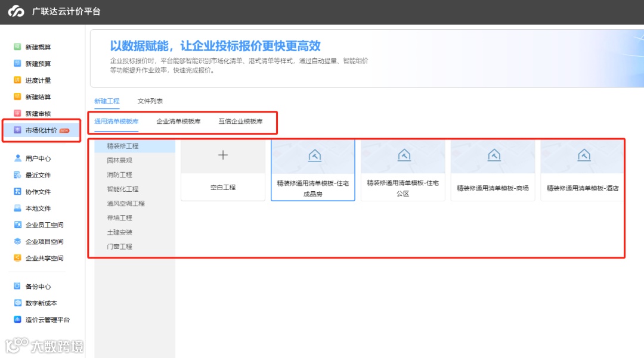Image resolution: width=644 pixels, height=358 pixels.
Task: Click the 广联达云计价平台 cloud logo icon
Action: coord(16,11)
